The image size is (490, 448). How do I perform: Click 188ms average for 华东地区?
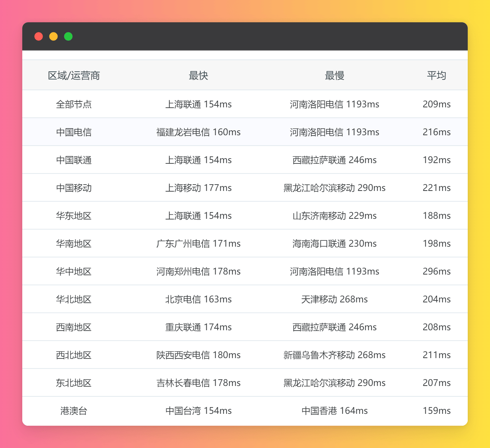point(437,216)
